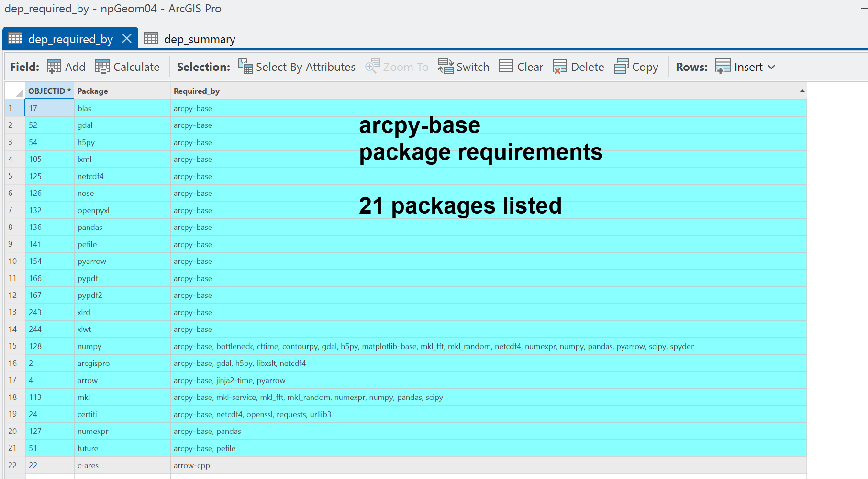Click the Add field icon
This screenshot has height=479, width=868.
point(54,67)
